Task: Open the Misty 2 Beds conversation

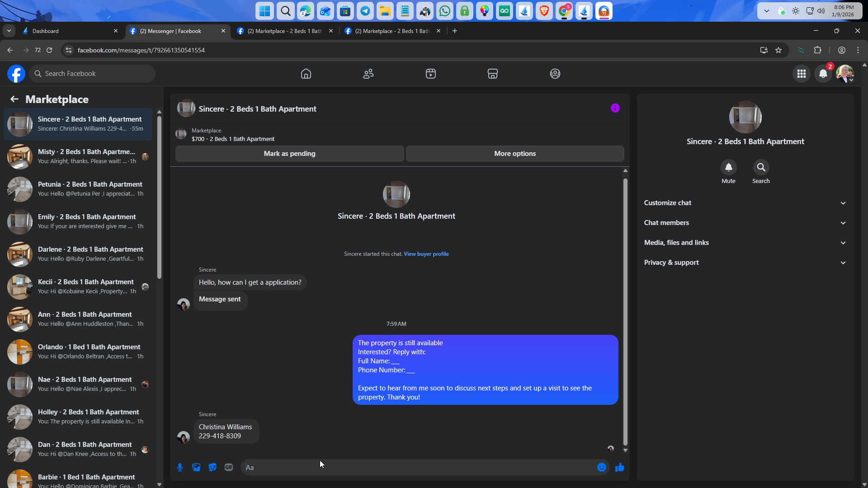Action: (x=79, y=156)
